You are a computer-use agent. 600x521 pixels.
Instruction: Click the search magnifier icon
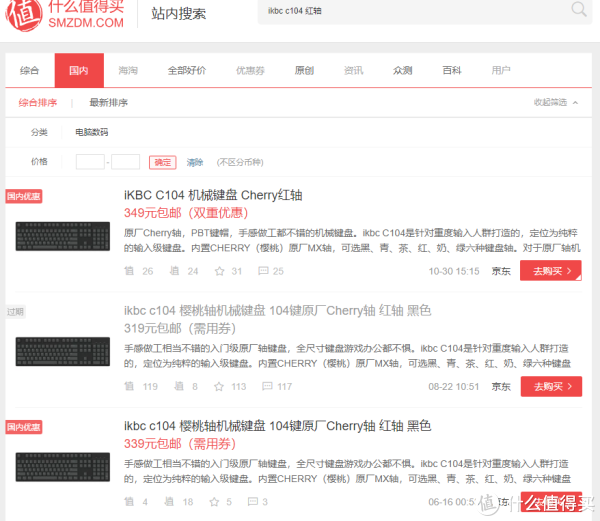coord(580,11)
